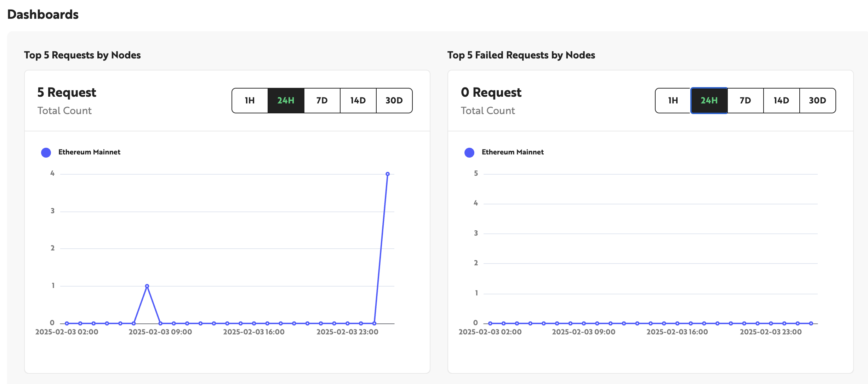
Task: Select 30D range on Failed Requests chart
Action: point(817,100)
